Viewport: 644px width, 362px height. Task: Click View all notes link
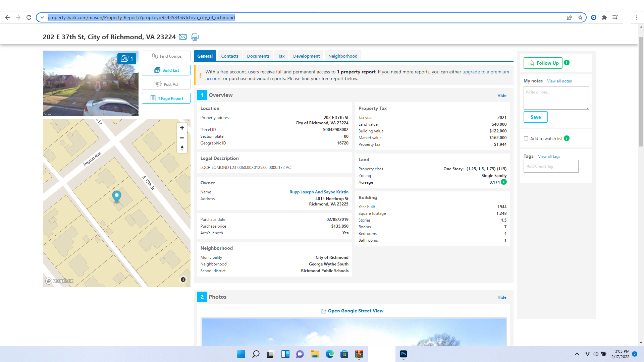point(559,81)
